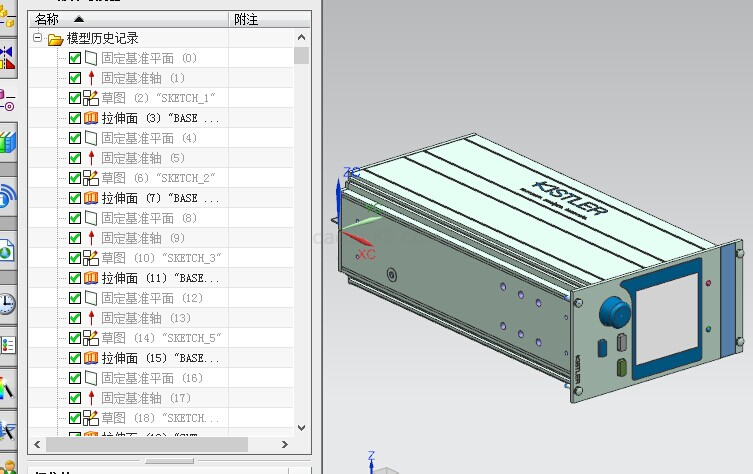
Task: Click the Notes column header
Action: point(246,19)
